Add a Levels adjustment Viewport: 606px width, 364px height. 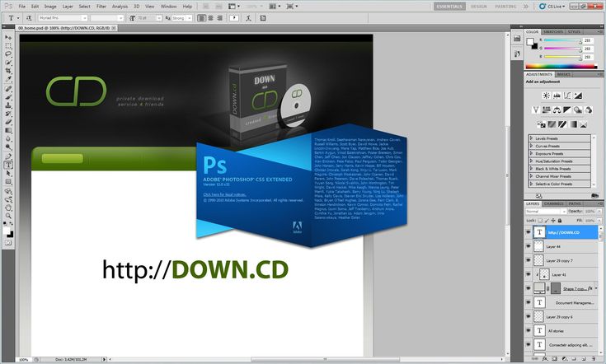click(557, 96)
